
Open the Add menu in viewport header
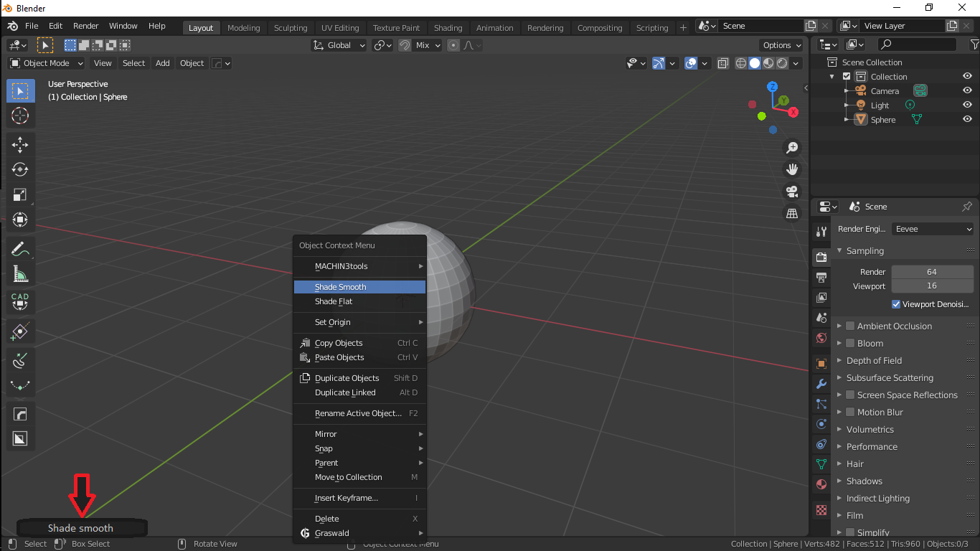tap(163, 63)
